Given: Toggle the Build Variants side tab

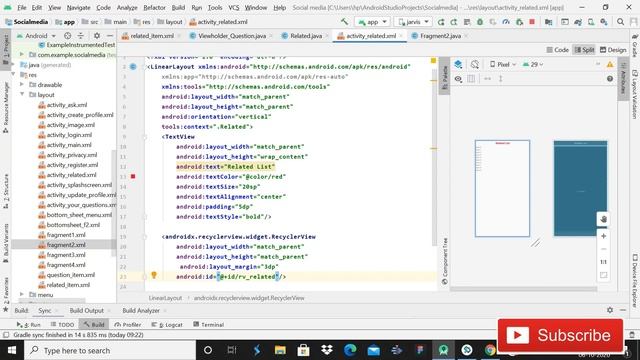Looking at the screenshot, I should click(x=6, y=243).
